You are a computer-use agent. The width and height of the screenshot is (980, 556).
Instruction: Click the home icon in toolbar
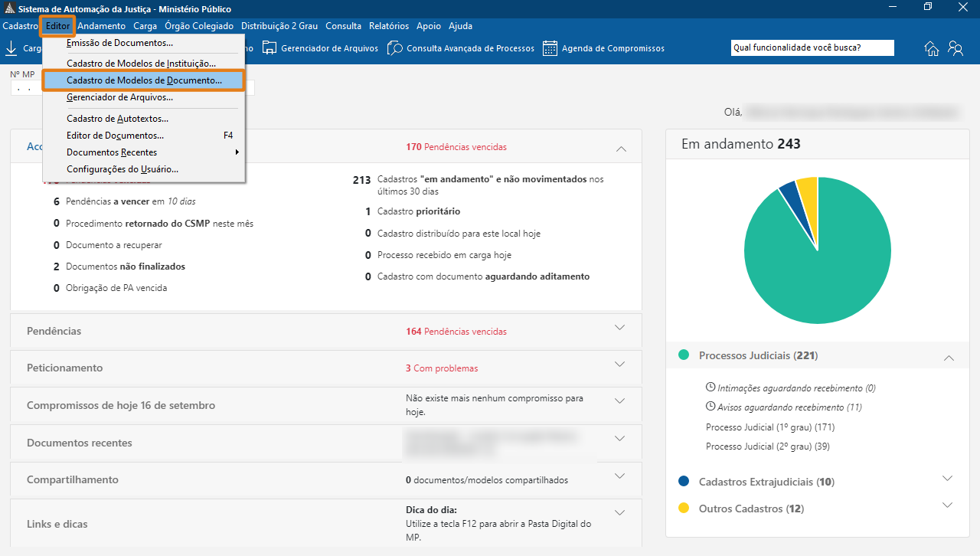click(x=932, y=48)
